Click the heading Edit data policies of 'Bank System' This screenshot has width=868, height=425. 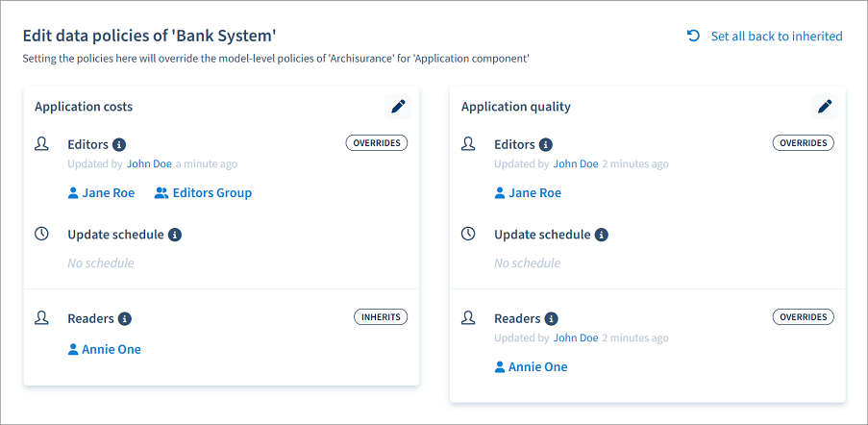[x=149, y=36]
